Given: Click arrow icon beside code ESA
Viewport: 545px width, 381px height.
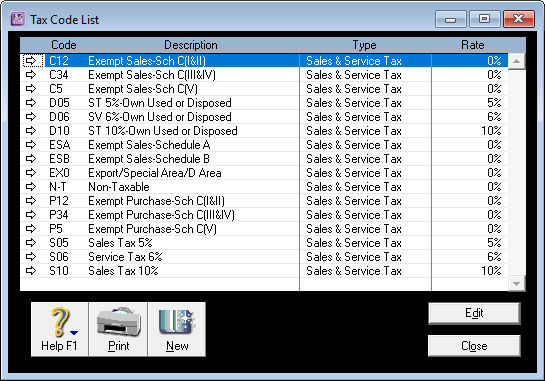Looking at the screenshot, I should pos(31,145).
